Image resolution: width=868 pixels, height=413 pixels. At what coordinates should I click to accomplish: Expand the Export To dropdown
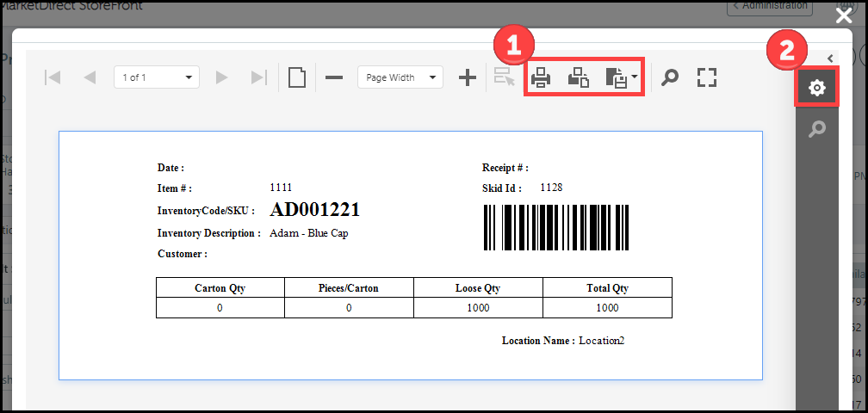pyautogui.click(x=622, y=78)
